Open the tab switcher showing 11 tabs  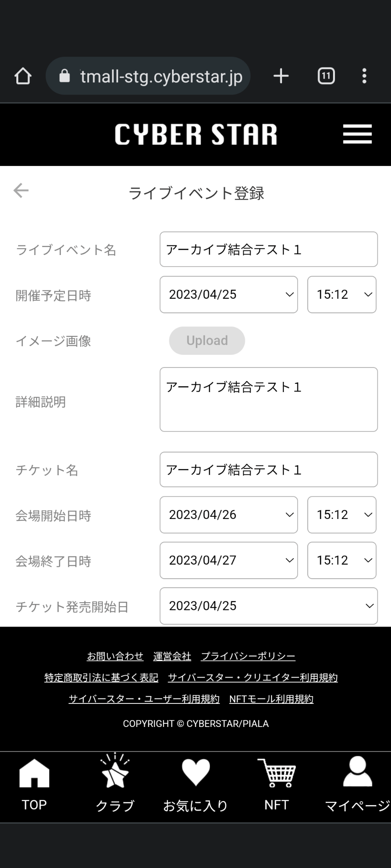326,76
